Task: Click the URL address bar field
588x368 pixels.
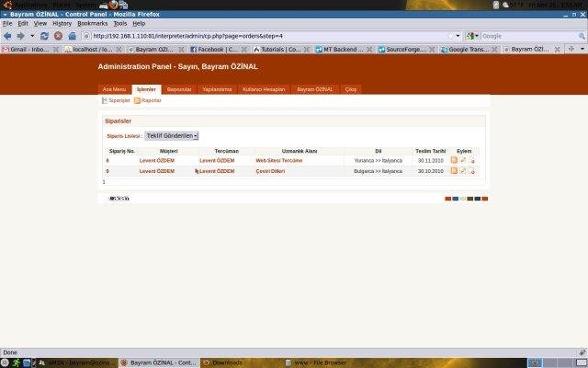Action: point(268,36)
